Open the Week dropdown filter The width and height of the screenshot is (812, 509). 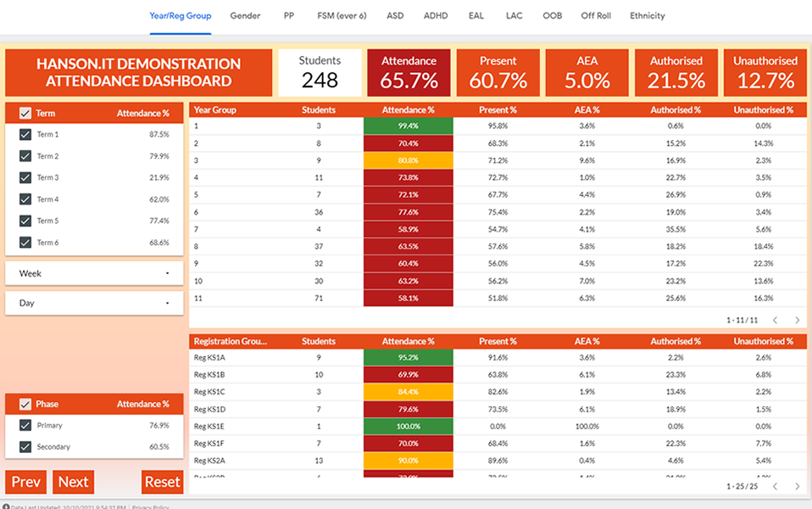coord(94,273)
